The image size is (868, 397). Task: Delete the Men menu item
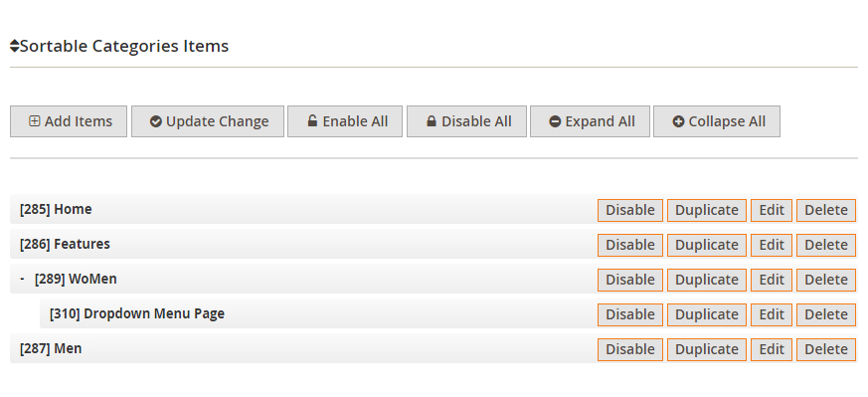click(826, 349)
